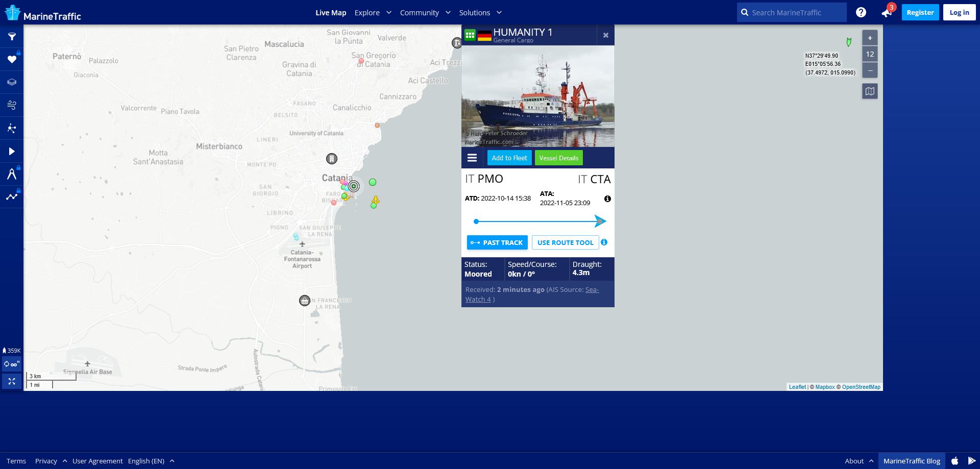Click the MarineTraffic logo
The image size is (980, 469).
(43, 13)
